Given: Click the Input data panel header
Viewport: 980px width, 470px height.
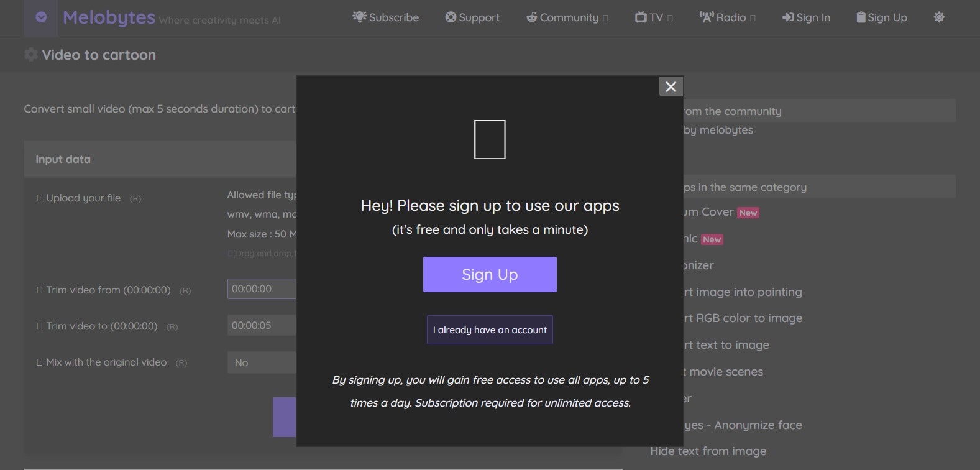Looking at the screenshot, I should click(160, 159).
